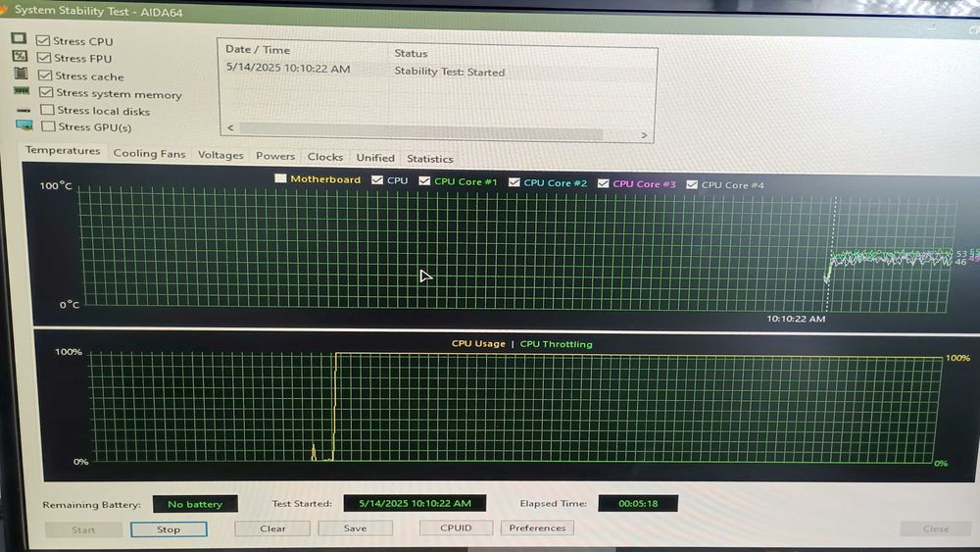Image resolution: width=980 pixels, height=552 pixels.
Task: Click the Status column header
Action: [x=411, y=53]
